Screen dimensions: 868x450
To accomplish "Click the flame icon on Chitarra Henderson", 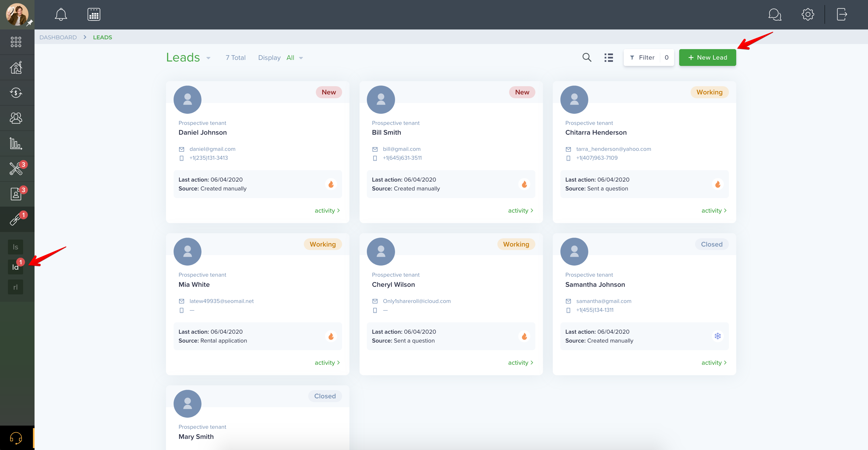I will (x=718, y=184).
